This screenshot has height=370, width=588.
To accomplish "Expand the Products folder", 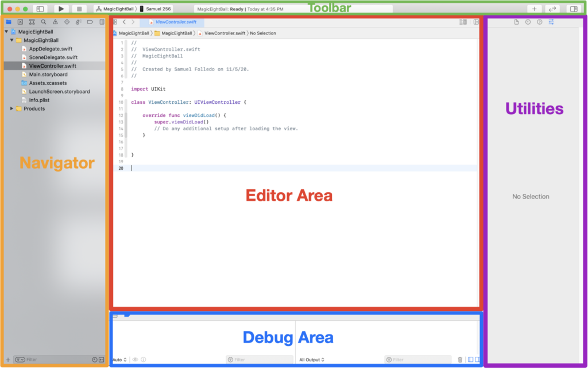I will (x=11, y=108).
